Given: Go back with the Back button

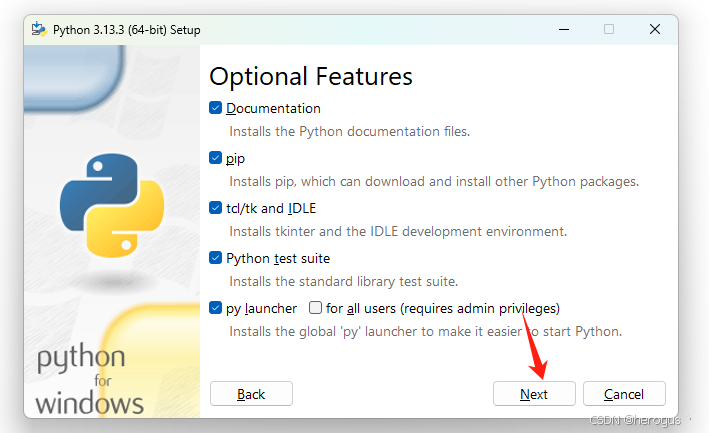Looking at the screenshot, I should point(251,394).
